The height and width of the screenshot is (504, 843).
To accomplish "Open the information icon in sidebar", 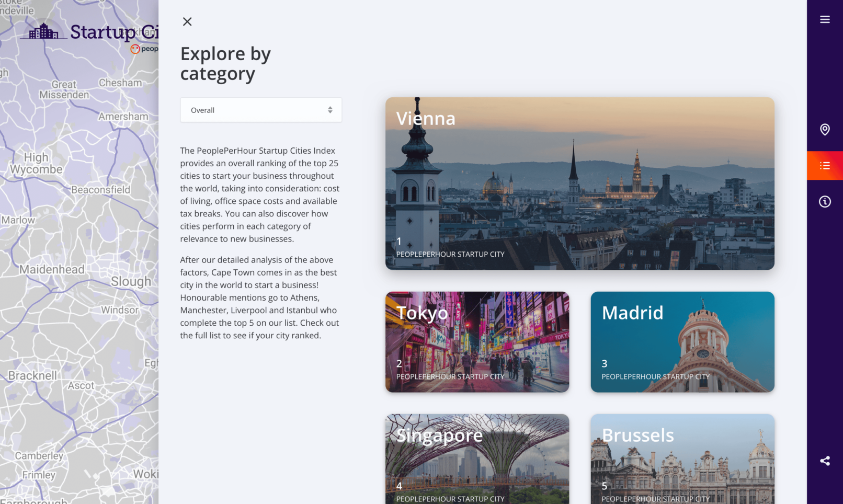I will (825, 202).
